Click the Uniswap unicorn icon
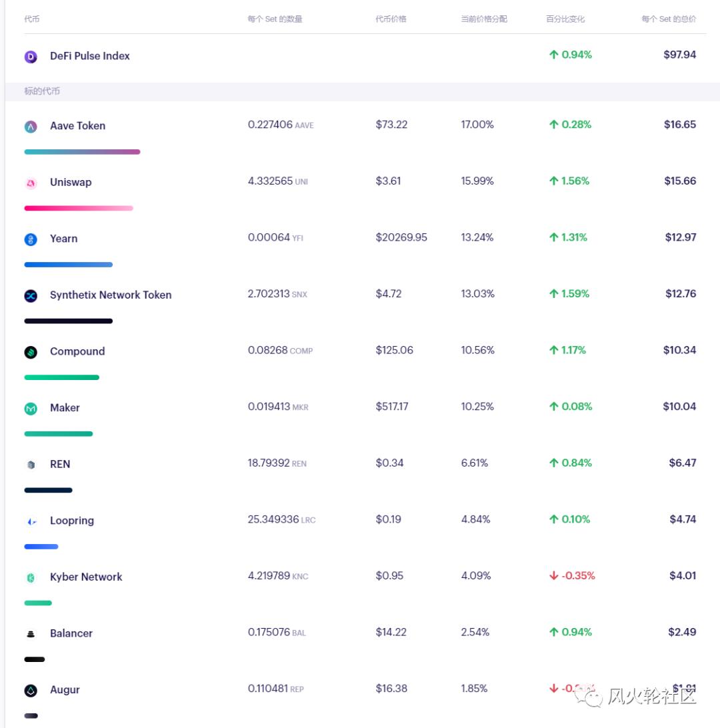 tap(31, 183)
